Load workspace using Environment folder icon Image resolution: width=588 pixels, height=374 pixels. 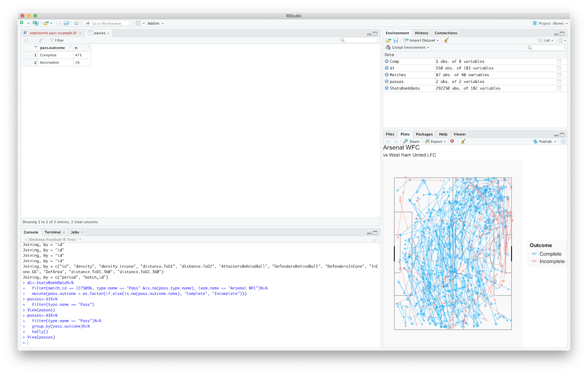coord(388,40)
